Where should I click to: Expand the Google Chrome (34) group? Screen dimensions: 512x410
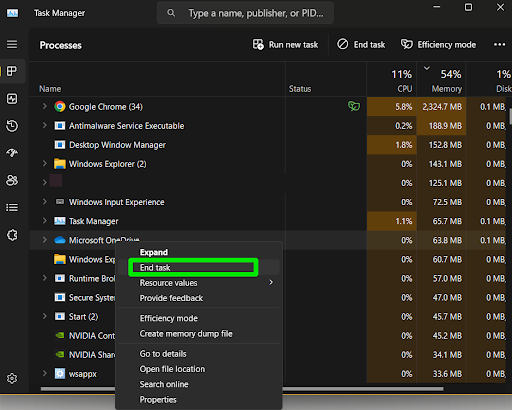44,106
